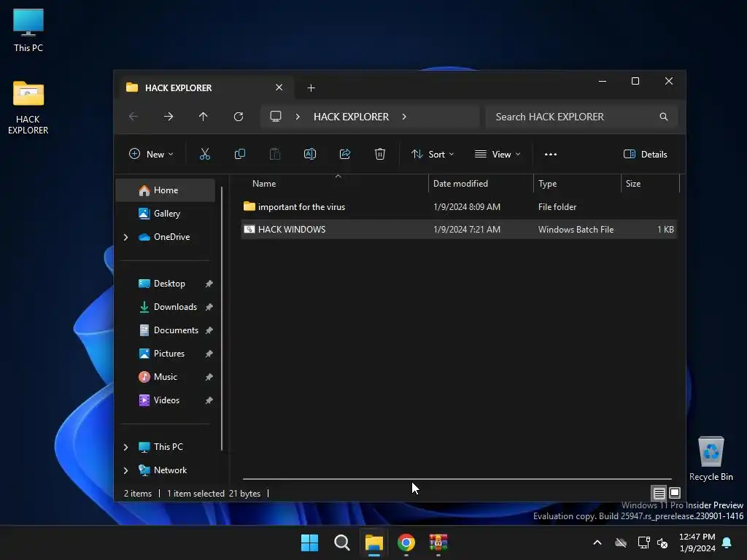747x560 pixels.
Task: Open WinRAR from the taskbar
Action: [438, 542]
